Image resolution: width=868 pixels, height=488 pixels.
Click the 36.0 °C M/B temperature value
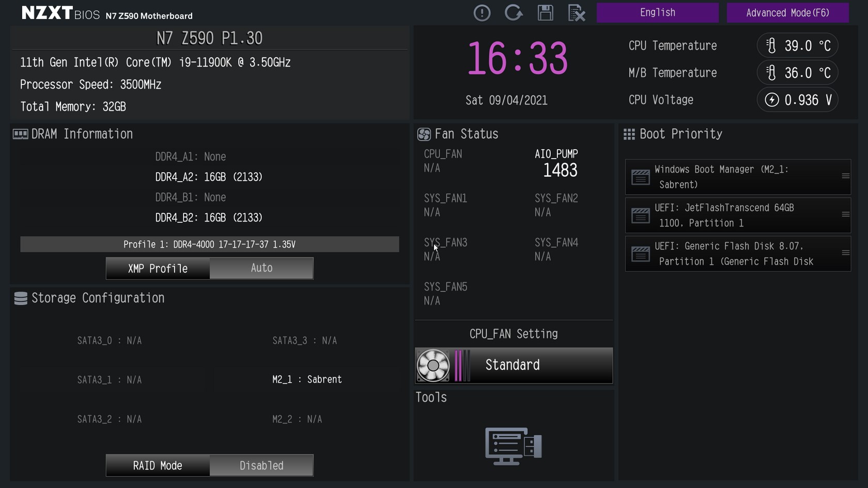[x=808, y=73]
